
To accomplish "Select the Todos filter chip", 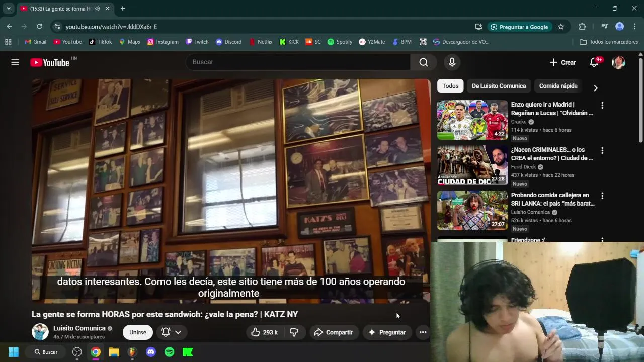I will [x=450, y=86].
